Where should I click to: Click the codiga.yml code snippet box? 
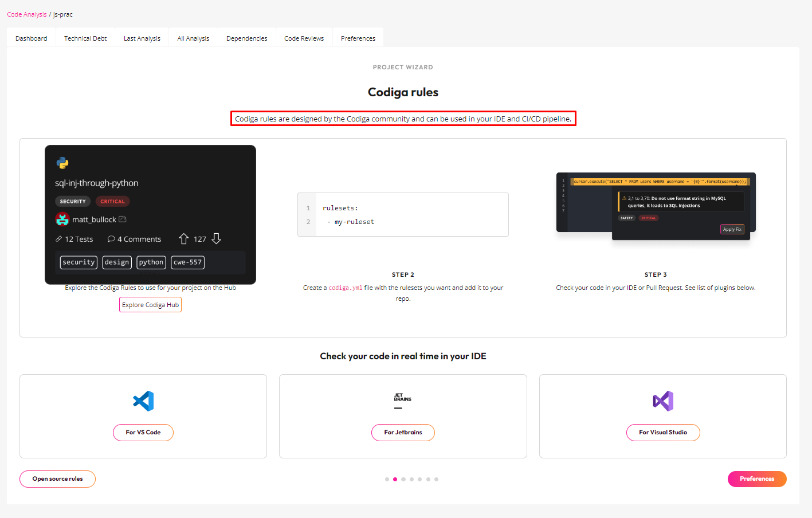tap(403, 215)
